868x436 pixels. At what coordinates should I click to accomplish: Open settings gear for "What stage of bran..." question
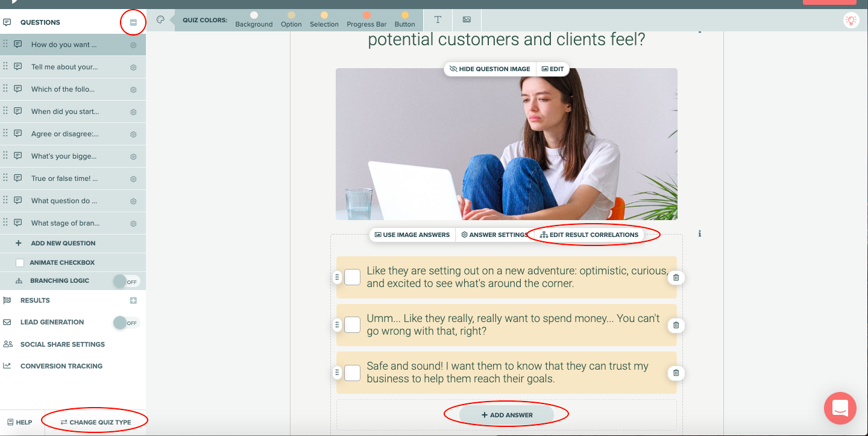coord(133,224)
